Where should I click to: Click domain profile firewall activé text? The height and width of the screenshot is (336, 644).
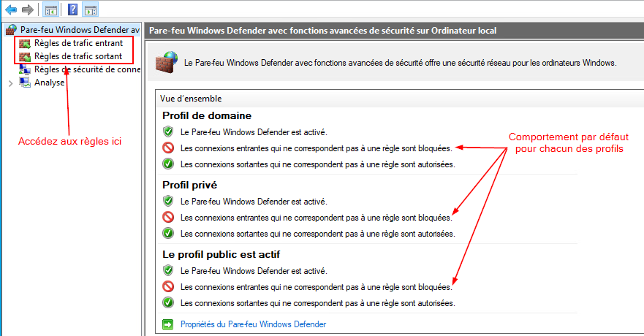[x=254, y=132]
